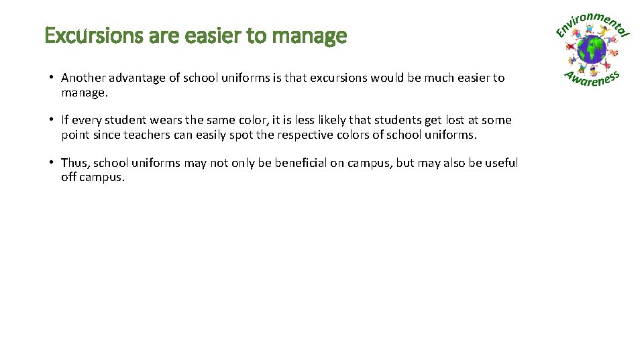644x362 pixels.
Task: Click the paragraph starting 'Thus, school uniforms may'
Action: point(290,170)
